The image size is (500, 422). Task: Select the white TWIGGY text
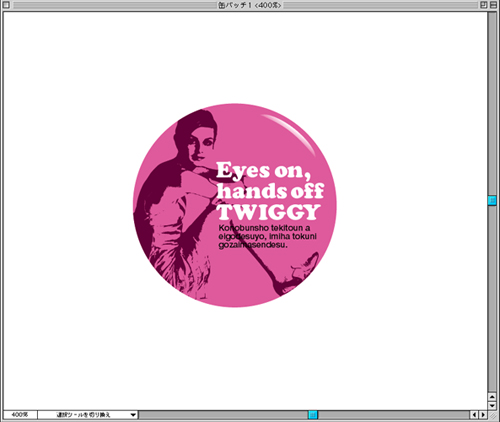coord(269,212)
